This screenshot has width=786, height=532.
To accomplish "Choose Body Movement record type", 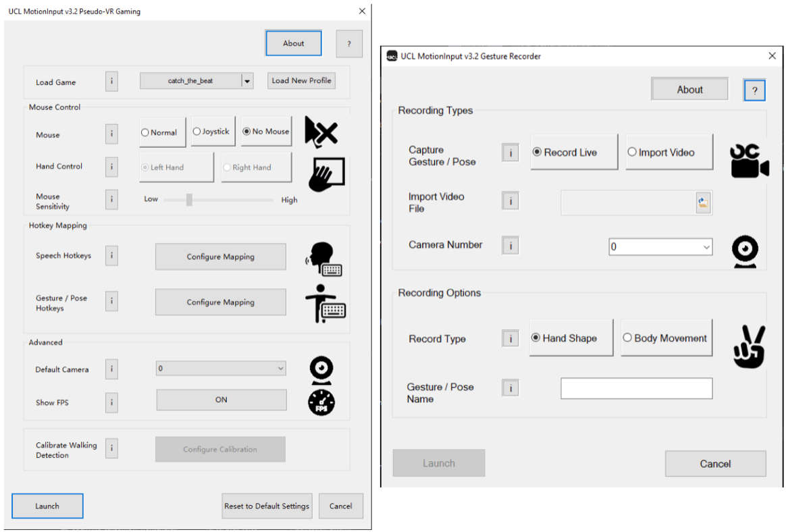I will [x=665, y=338].
